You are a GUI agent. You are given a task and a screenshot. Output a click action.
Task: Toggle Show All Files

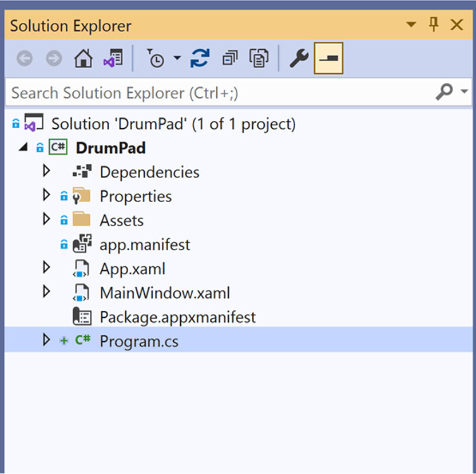[x=259, y=58]
